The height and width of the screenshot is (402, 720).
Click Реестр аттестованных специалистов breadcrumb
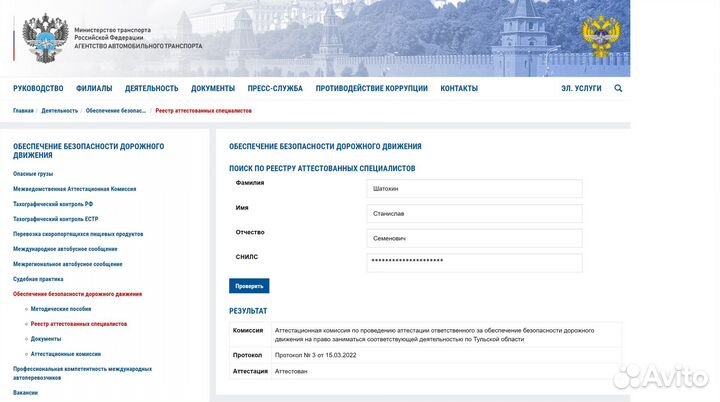click(x=203, y=111)
